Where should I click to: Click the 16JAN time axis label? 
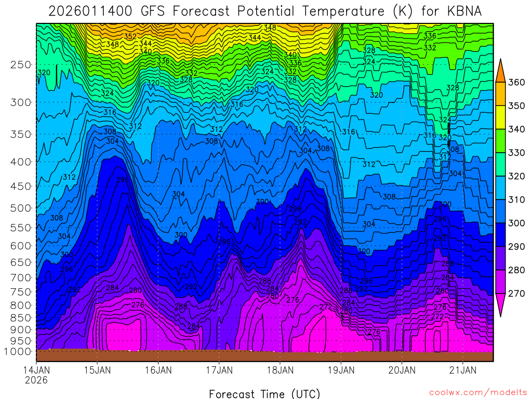pos(158,370)
